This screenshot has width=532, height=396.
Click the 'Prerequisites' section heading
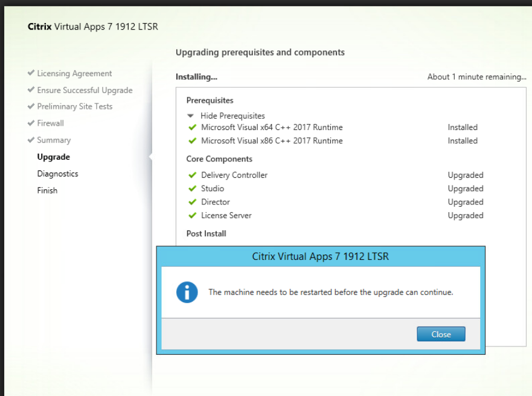[x=210, y=100]
